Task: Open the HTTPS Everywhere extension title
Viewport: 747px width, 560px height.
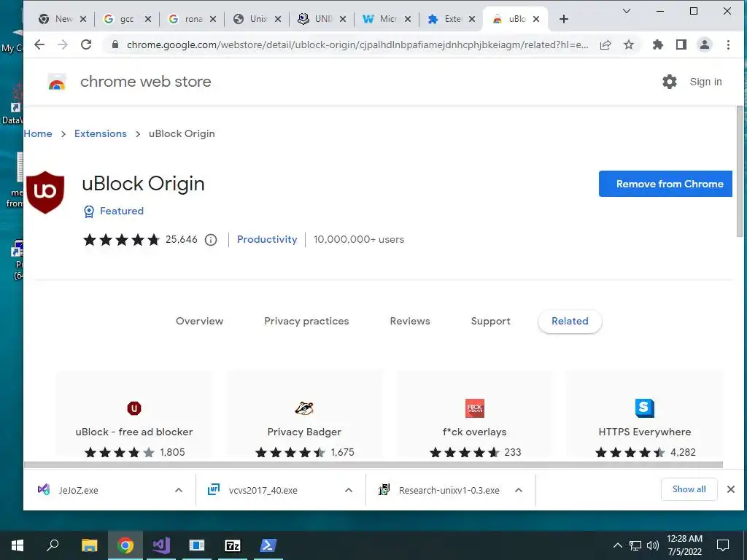Action: coord(645,432)
